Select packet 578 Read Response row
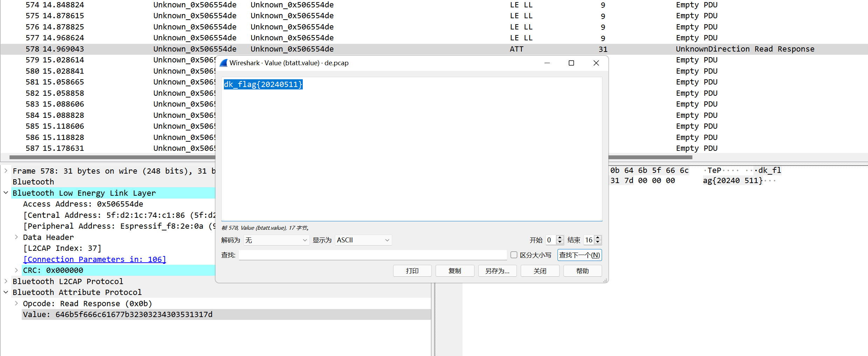Image resolution: width=868 pixels, height=356 pixels. pyautogui.click(x=434, y=49)
